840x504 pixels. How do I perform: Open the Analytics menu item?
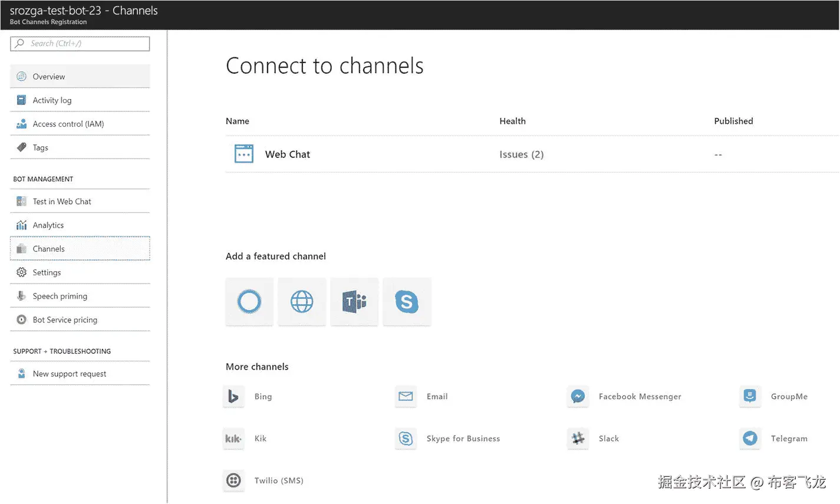click(48, 225)
